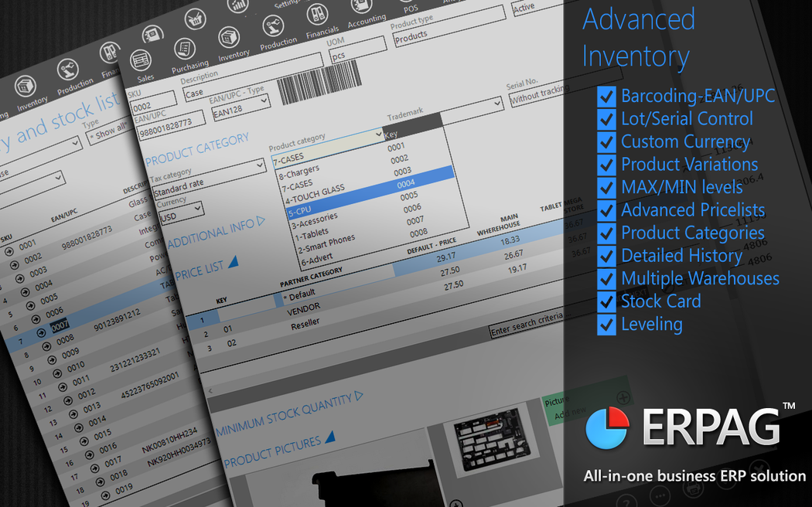Uncheck the Multiple Warehouses checkbox
Image resolution: width=812 pixels, height=507 pixels.
tap(607, 279)
